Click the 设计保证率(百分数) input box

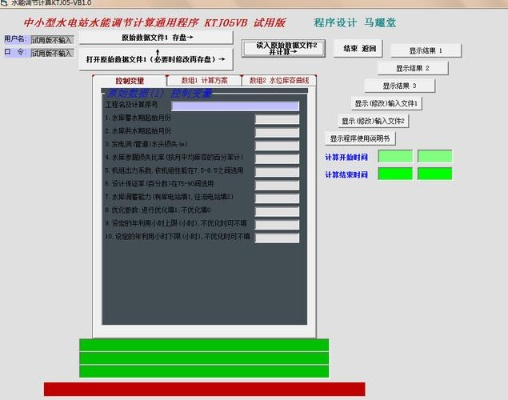(x=277, y=185)
